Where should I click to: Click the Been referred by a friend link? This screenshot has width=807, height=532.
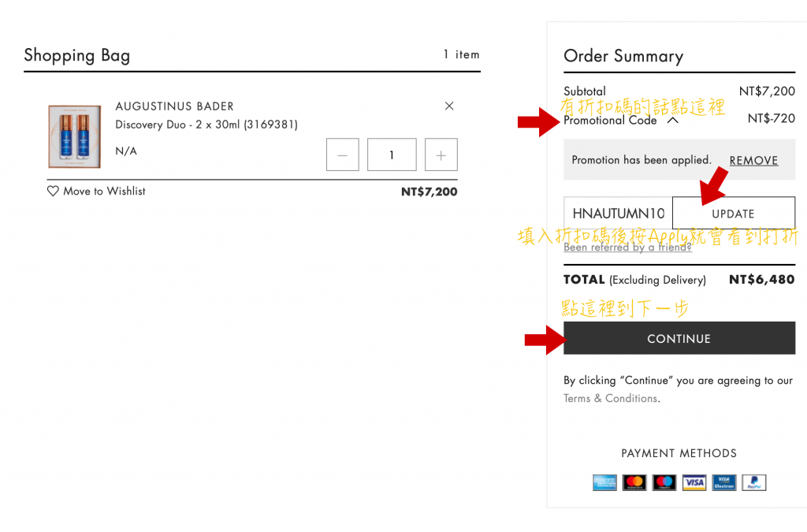click(627, 247)
